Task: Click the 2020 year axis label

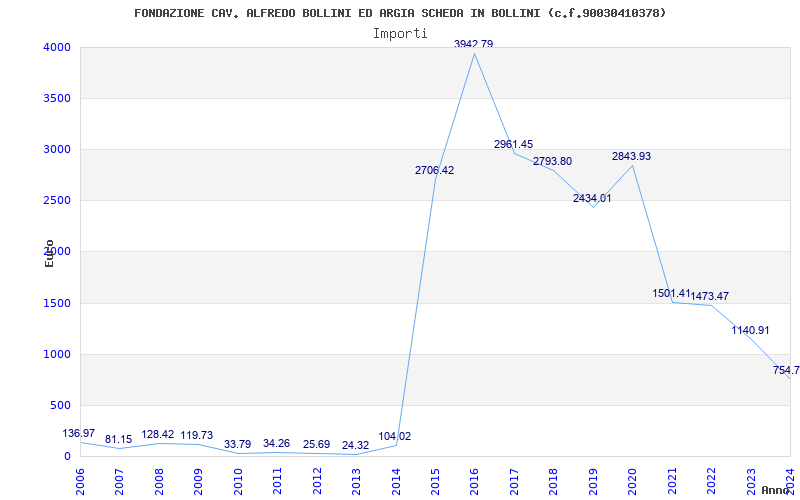Action: [x=633, y=481]
